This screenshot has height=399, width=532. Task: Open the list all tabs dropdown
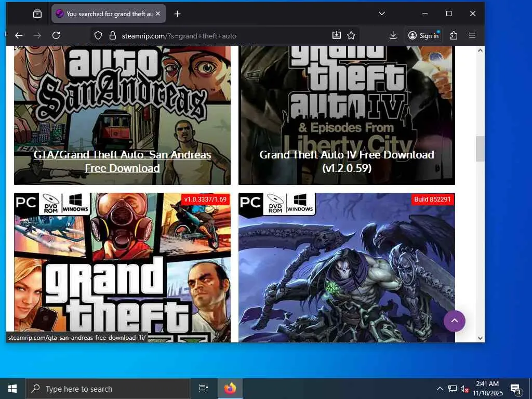[x=382, y=14]
